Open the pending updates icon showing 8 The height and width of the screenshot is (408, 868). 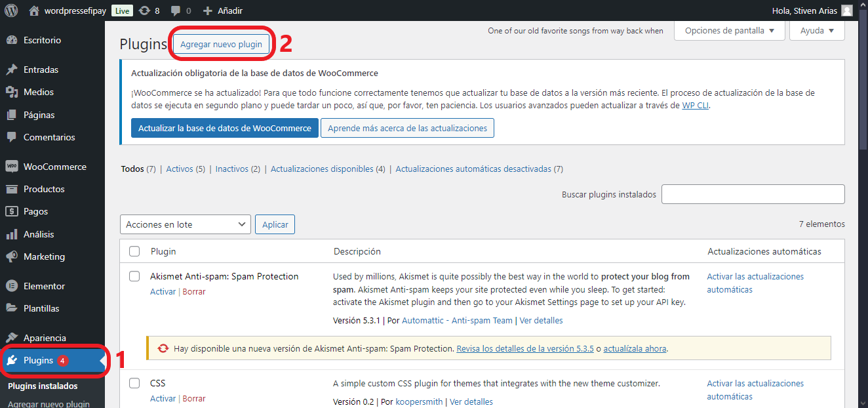[x=144, y=10]
